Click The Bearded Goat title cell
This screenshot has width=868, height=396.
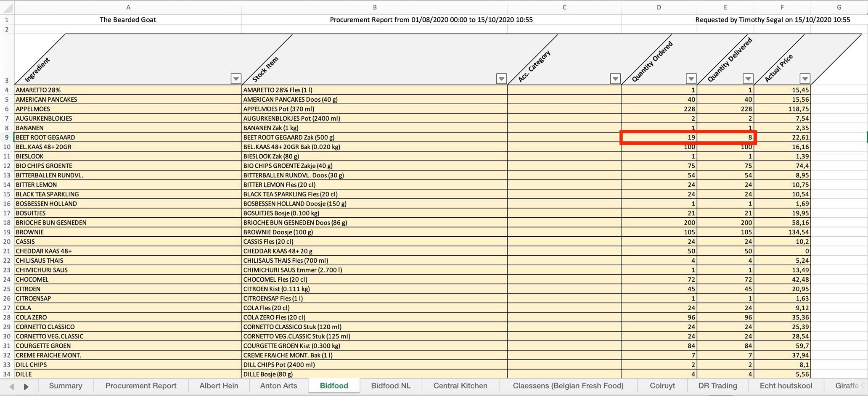pos(128,20)
